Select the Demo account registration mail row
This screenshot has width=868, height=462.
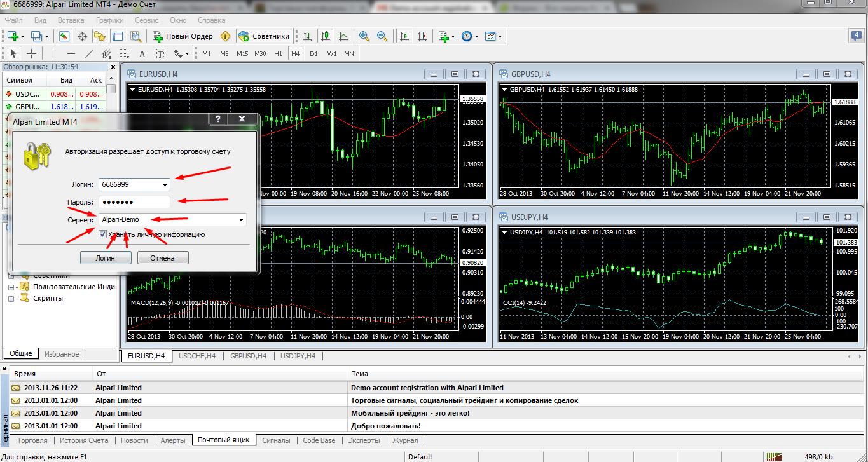tap(436, 388)
